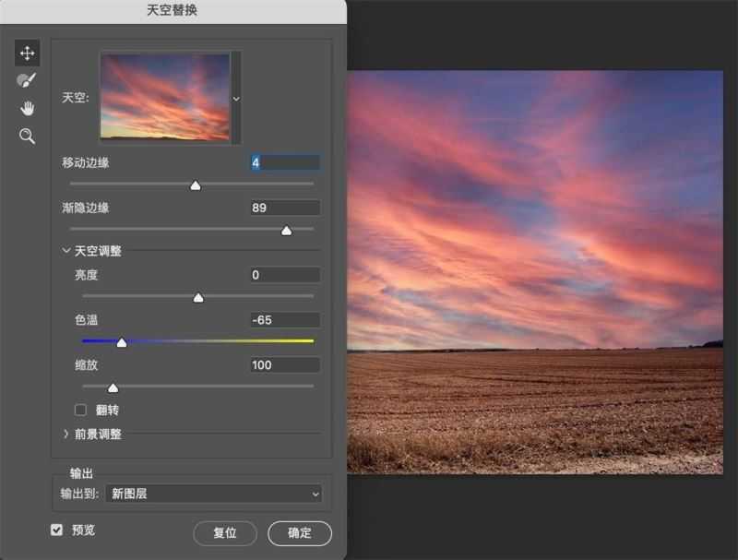
Task: Select the Sky Move tool
Action: [27, 54]
